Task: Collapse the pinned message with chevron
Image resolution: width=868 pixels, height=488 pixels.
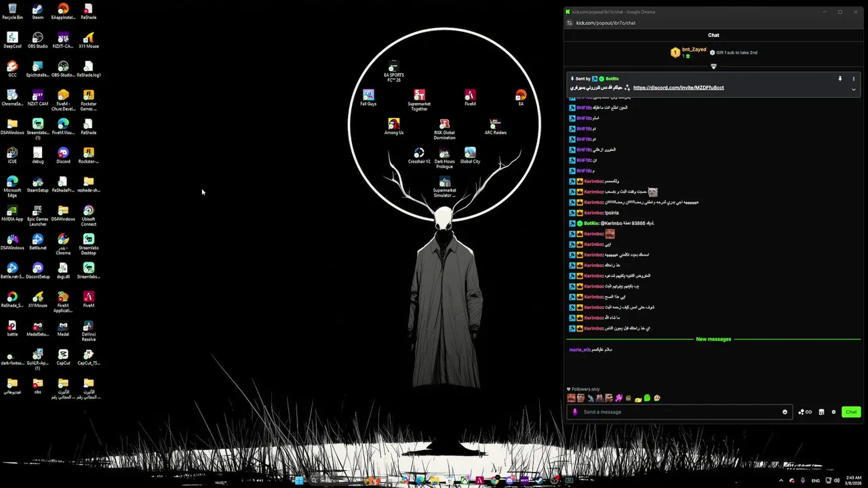Action: click(853, 89)
